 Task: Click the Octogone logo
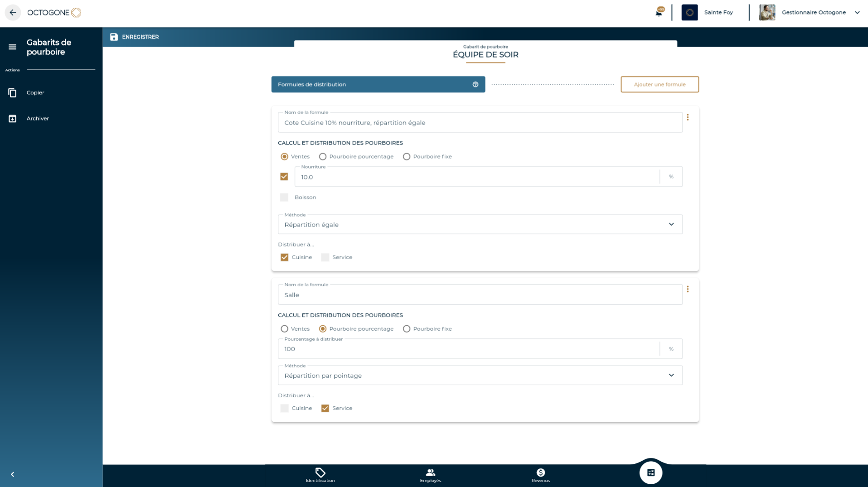[54, 13]
